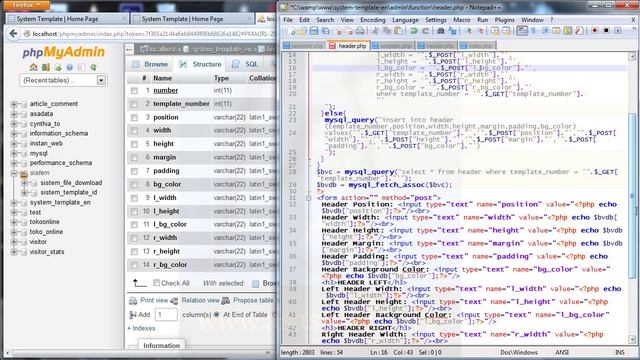Expand the system_template_en database node

pyautogui.click(x=14, y=202)
